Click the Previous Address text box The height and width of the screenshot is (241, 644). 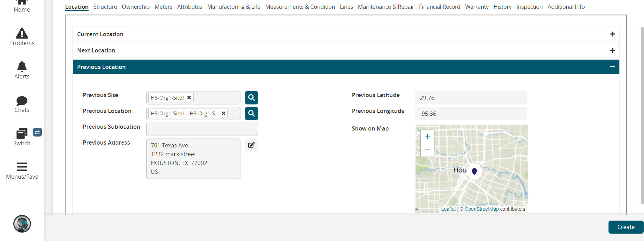click(x=193, y=159)
